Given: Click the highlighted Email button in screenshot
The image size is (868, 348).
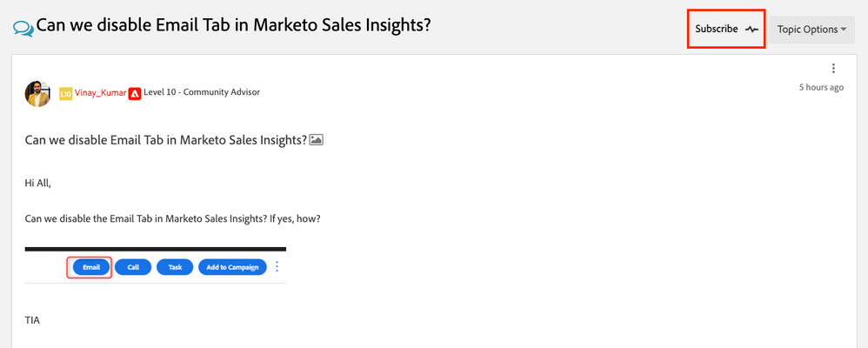Looking at the screenshot, I should tap(90, 267).
